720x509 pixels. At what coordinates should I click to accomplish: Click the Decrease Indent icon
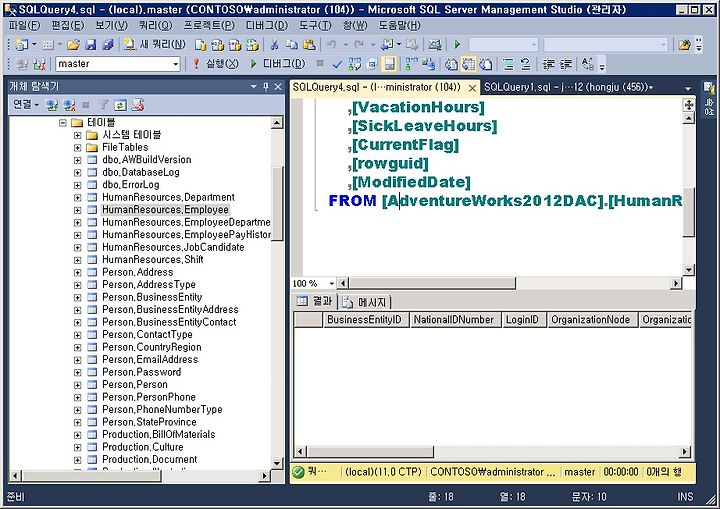coord(548,64)
